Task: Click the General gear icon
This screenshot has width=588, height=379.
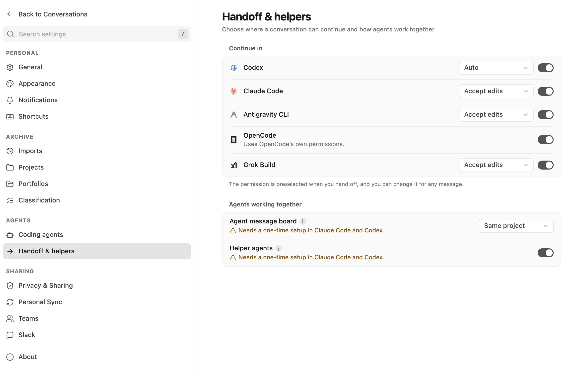Action: pos(10,67)
